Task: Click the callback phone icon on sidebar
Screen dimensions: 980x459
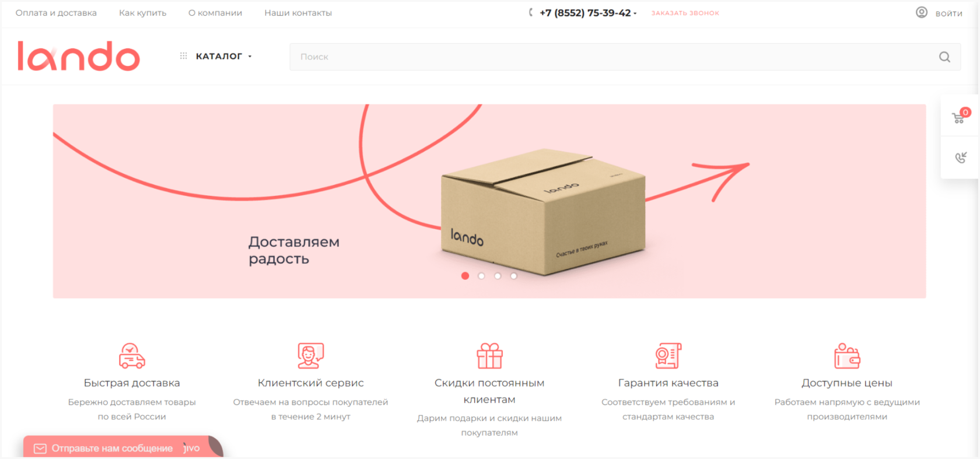Action: 961,157
